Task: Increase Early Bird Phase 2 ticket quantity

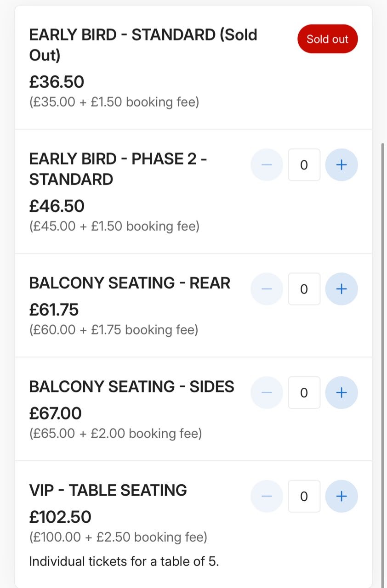Action: pos(341,165)
